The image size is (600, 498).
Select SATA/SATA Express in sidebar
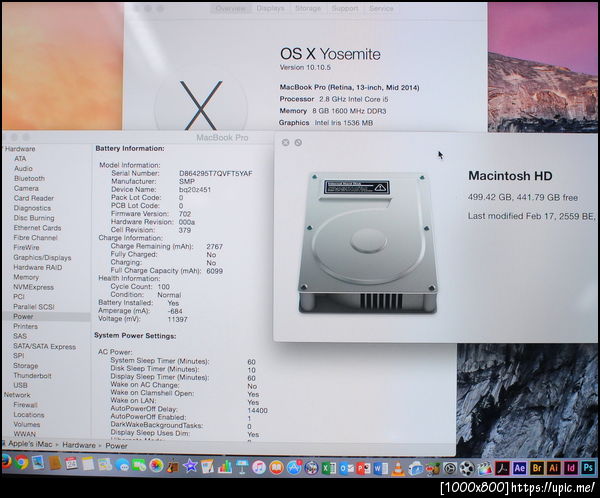44,346
